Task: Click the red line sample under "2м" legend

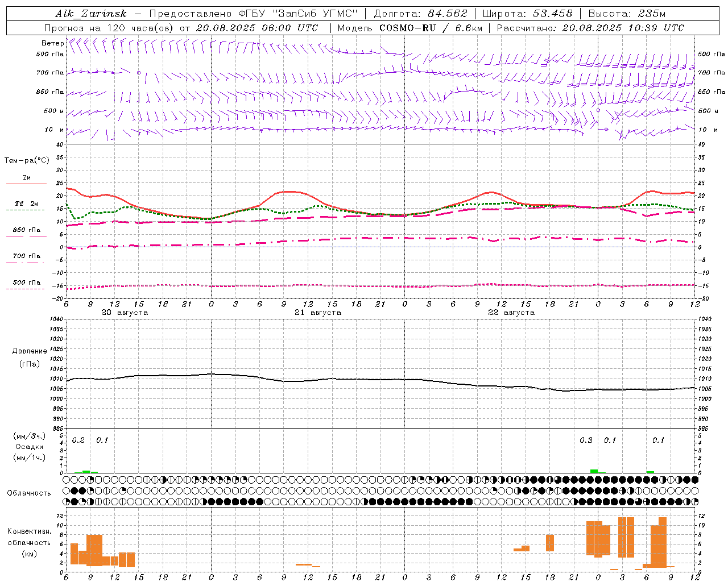Action: tap(26, 184)
